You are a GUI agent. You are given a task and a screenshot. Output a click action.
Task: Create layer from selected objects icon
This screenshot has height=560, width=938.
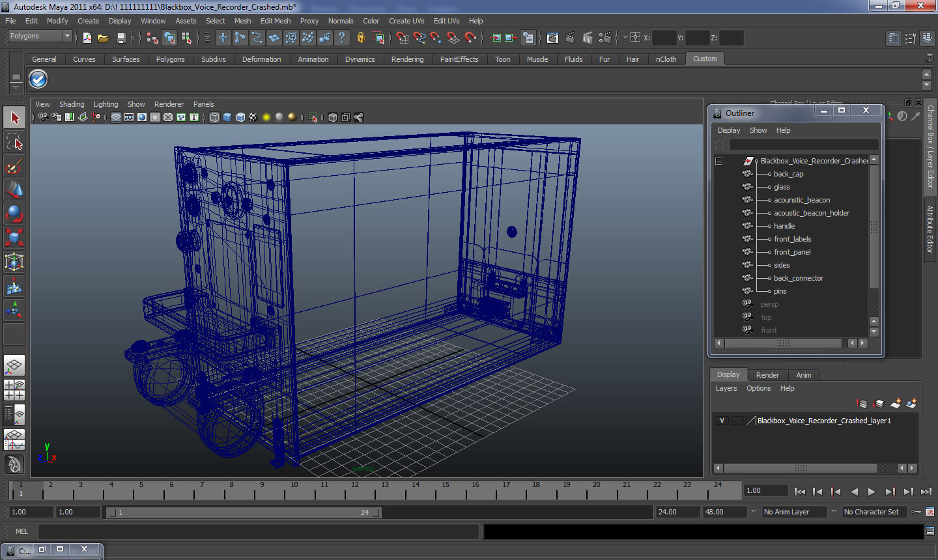click(911, 404)
